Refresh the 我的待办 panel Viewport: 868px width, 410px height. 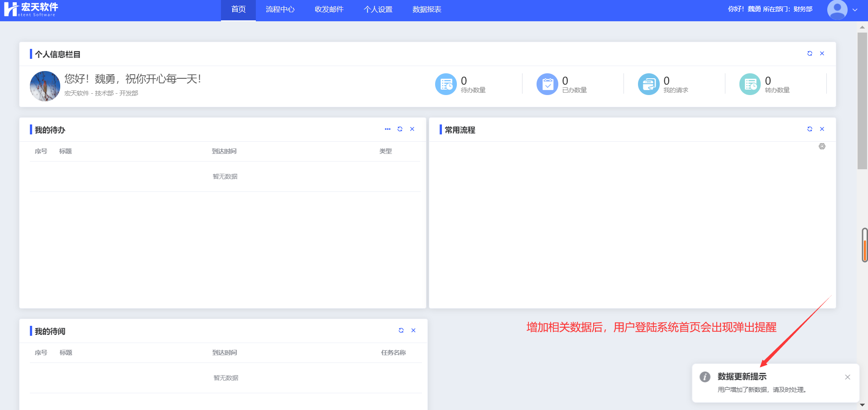(400, 129)
